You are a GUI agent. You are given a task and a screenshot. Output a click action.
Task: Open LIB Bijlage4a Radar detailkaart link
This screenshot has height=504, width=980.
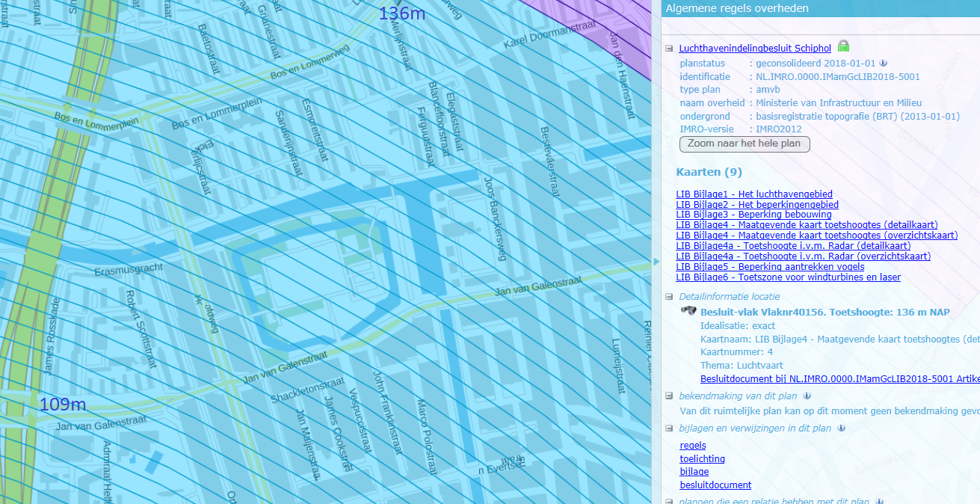[793, 246]
